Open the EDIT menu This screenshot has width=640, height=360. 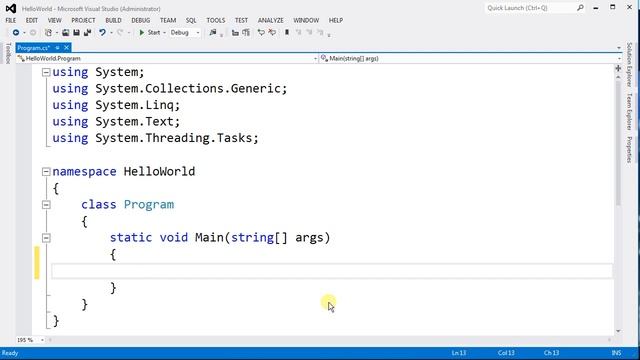pyautogui.click(x=31, y=20)
